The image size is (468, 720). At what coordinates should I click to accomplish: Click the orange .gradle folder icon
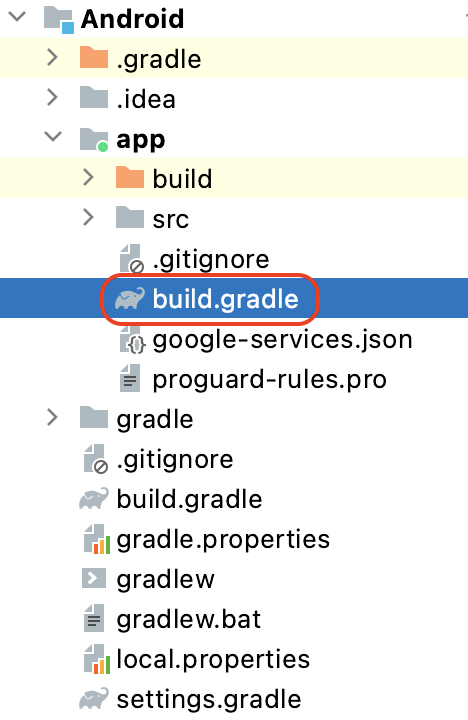(x=94, y=58)
